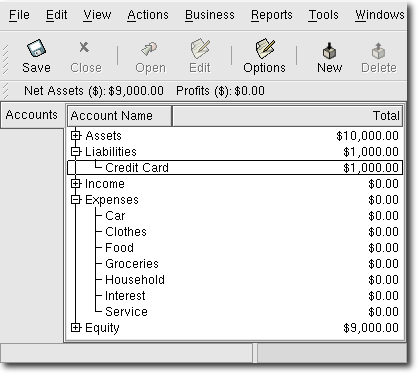
Task: Click the Liabilities total $1,000.00
Action: point(371,152)
